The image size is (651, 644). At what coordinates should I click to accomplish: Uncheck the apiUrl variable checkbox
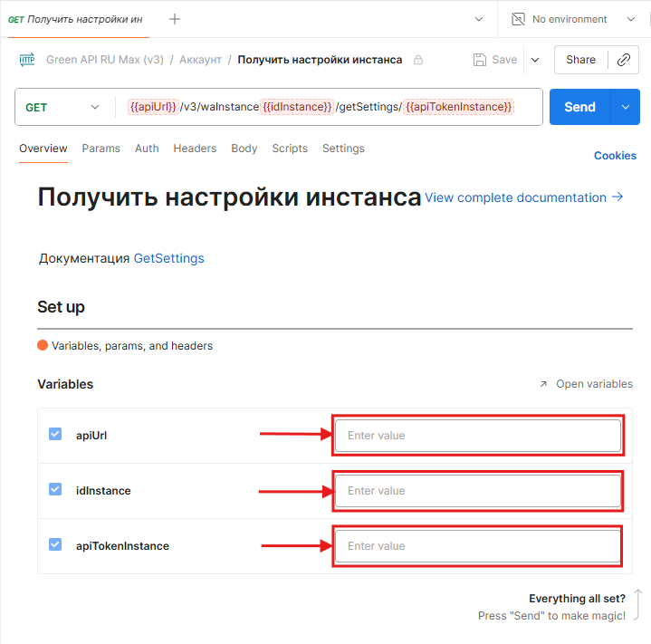tap(55, 434)
